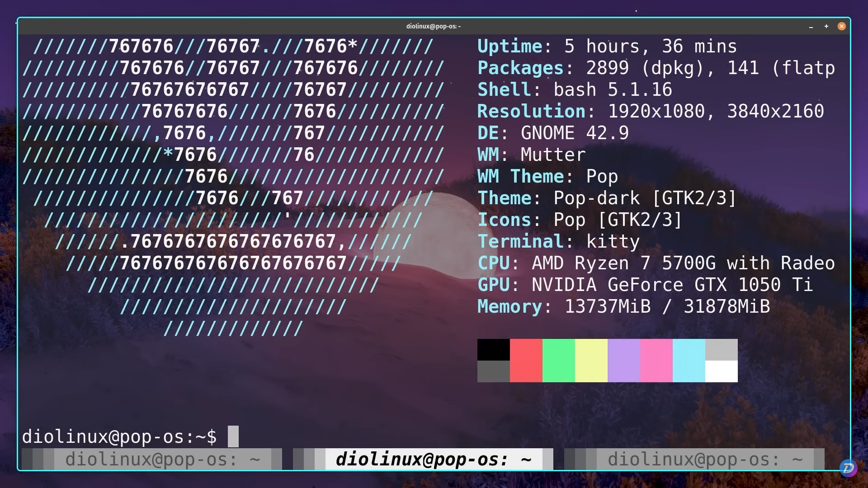Maximize the terminal with plus button

pos(826,26)
